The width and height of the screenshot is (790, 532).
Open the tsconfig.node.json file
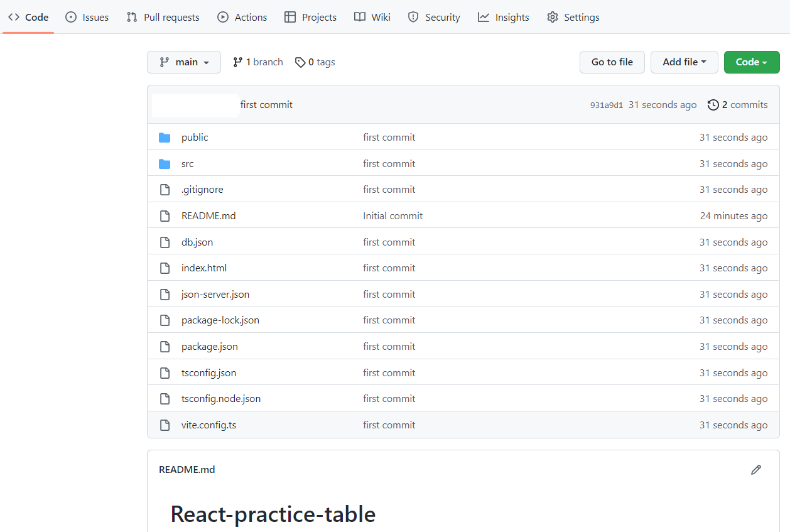point(220,399)
